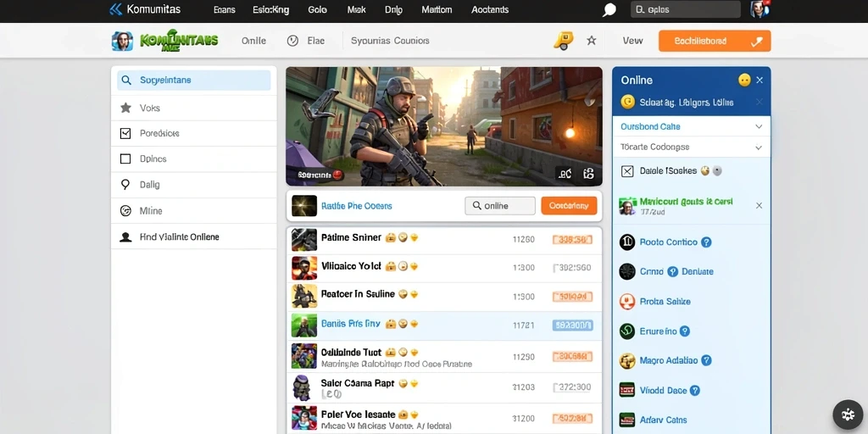The width and height of the screenshot is (868, 434).
Task: Switch to the Syournias Counoiors tab
Action: tap(390, 41)
